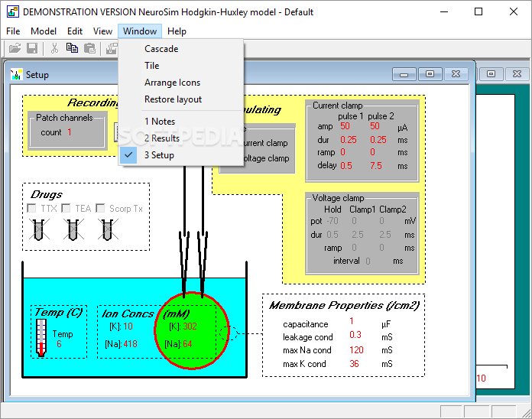
Task: Click the TEA drug test tube icon
Action: (73, 229)
